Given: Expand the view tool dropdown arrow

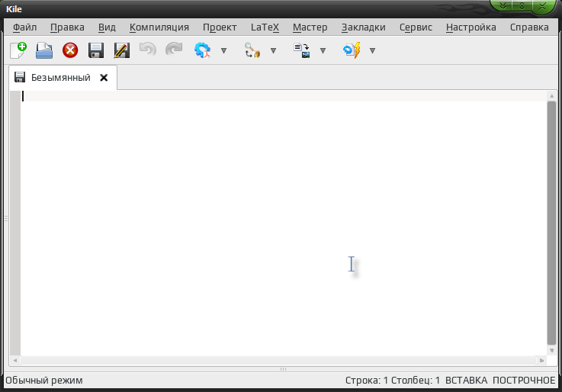Looking at the screenshot, I should pyautogui.click(x=273, y=51).
